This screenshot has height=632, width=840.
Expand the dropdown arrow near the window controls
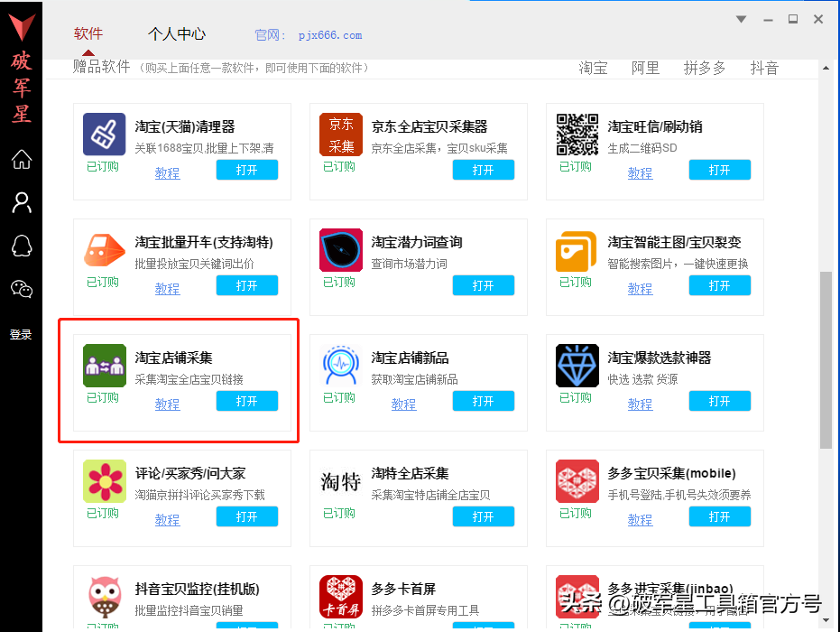[740, 18]
